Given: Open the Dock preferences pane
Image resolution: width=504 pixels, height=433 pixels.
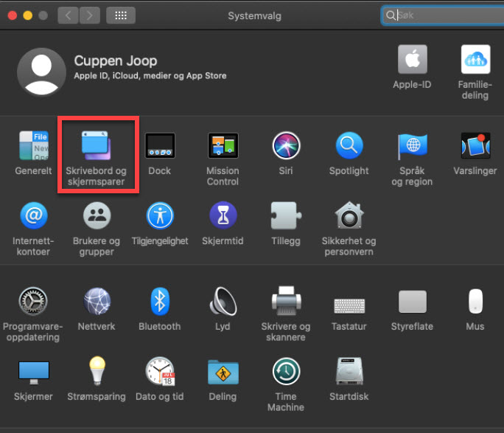Looking at the screenshot, I should [159, 146].
